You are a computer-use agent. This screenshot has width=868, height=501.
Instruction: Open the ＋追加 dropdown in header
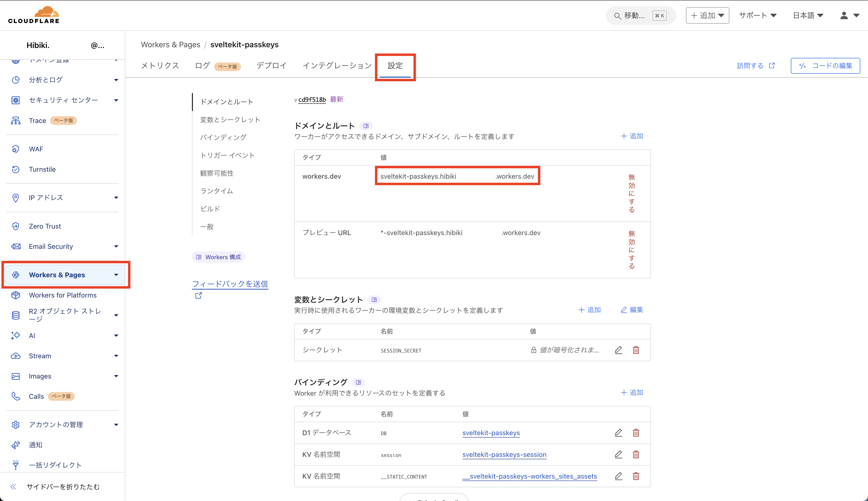click(707, 15)
